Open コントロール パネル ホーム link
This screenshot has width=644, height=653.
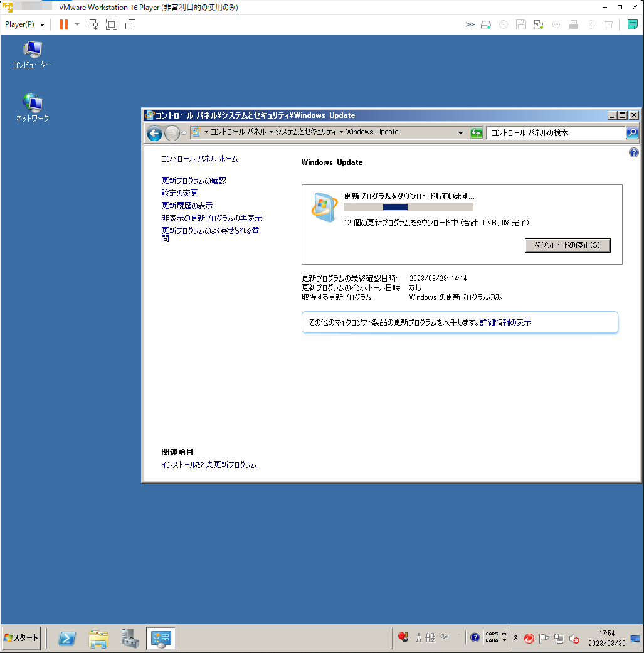coord(199,159)
